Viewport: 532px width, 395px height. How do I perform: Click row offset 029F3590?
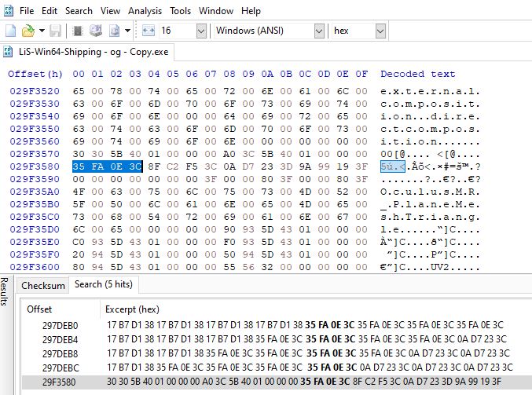pyautogui.click(x=35, y=179)
